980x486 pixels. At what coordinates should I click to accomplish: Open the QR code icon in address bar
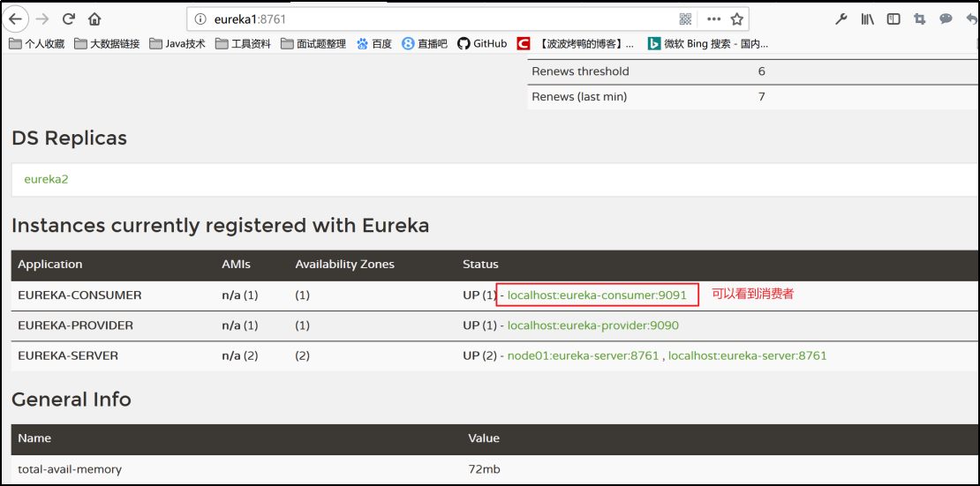[685, 19]
